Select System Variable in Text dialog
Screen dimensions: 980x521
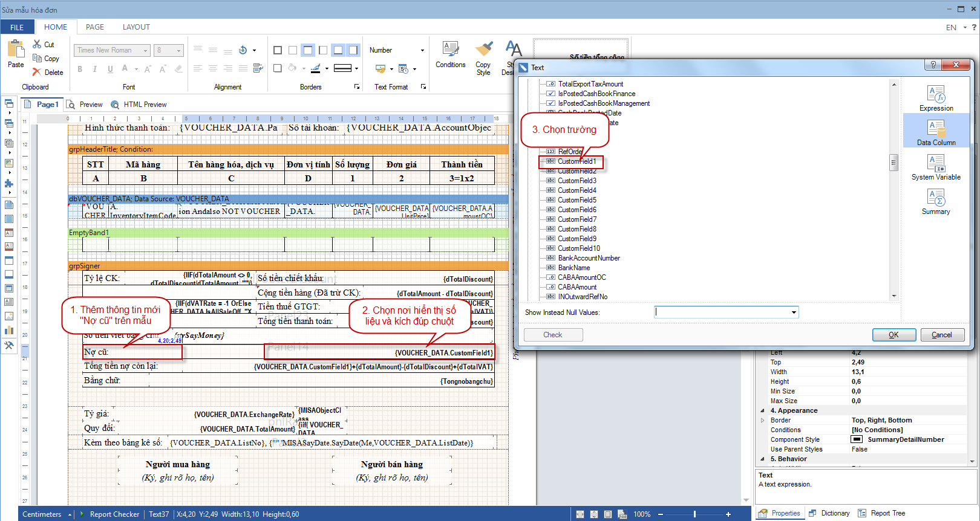pyautogui.click(x=936, y=167)
